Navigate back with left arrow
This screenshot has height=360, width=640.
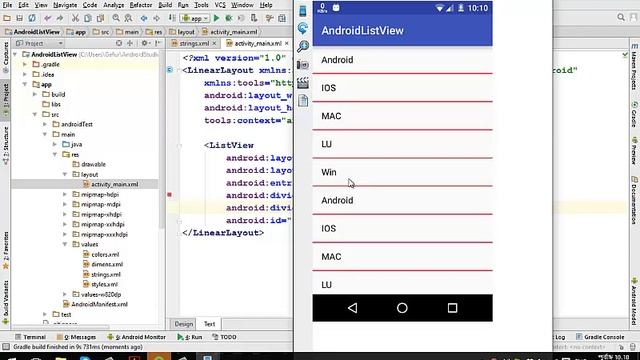click(x=144, y=18)
